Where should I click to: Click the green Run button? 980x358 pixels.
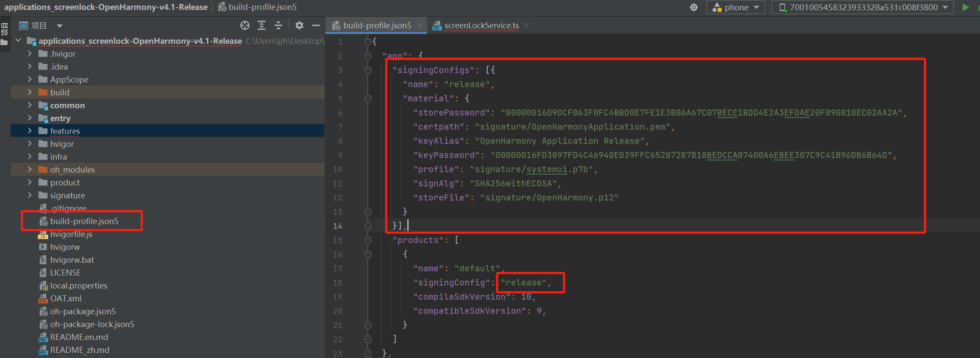[966, 7]
